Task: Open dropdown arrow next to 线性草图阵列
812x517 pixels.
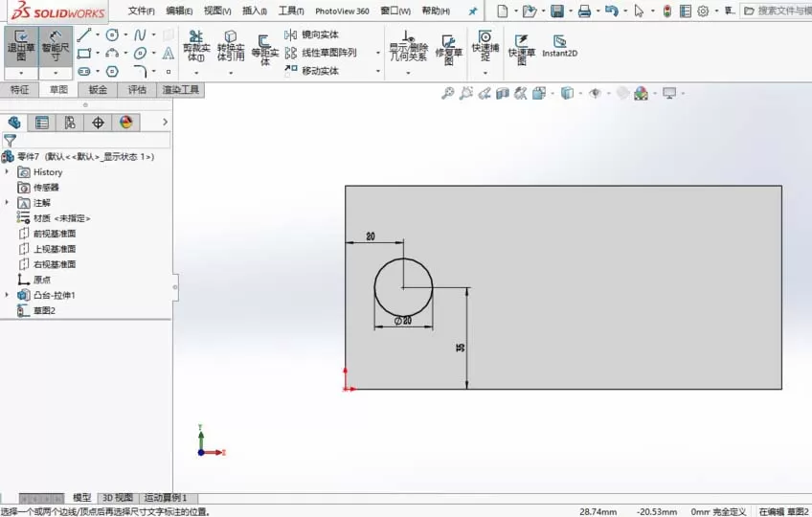Action: click(378, 53)
